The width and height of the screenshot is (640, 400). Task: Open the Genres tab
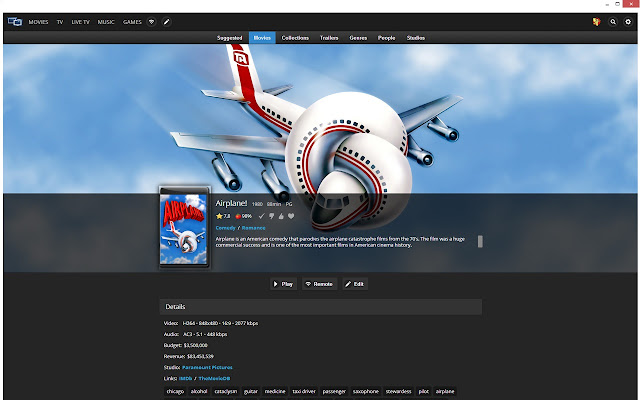coord(358,38)
